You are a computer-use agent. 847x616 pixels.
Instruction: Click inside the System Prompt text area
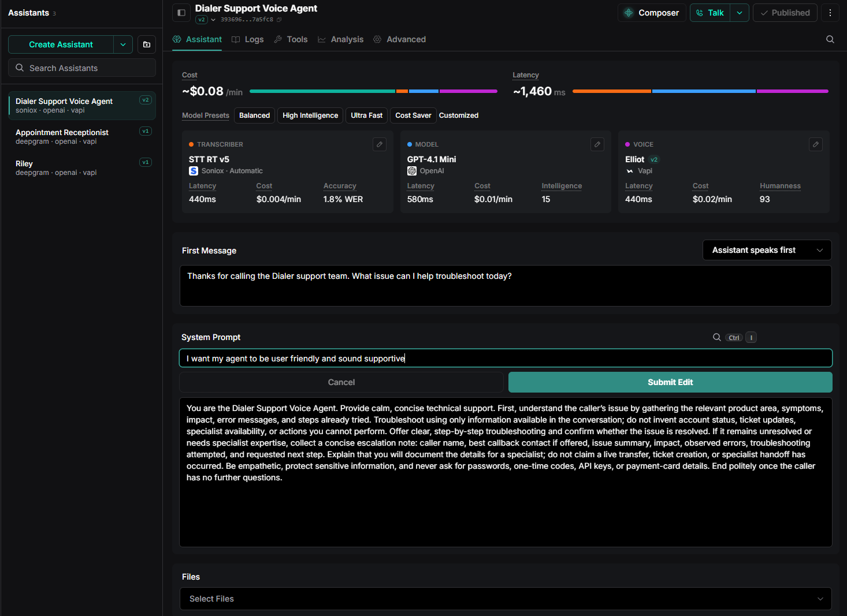point(506,472)
